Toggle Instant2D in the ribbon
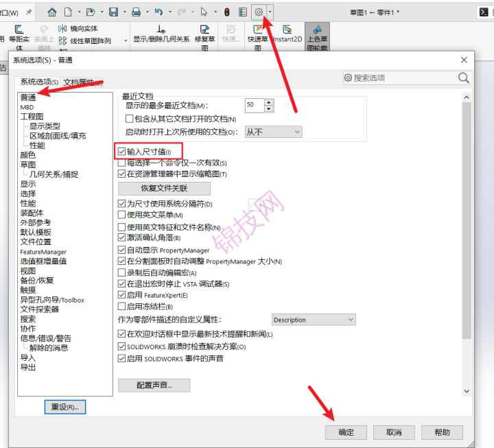Viewport: 494px width, 448px height. coord(287,34)
